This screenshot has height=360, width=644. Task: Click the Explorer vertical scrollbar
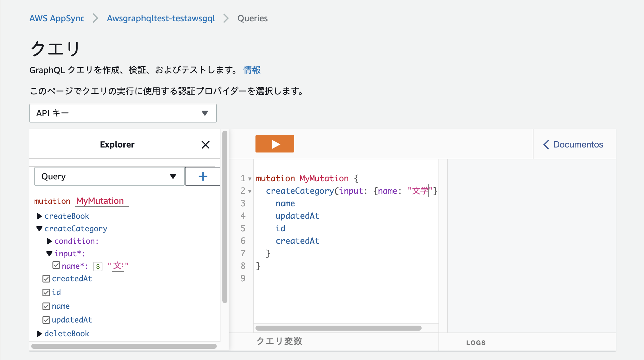(x=225, y=217)
